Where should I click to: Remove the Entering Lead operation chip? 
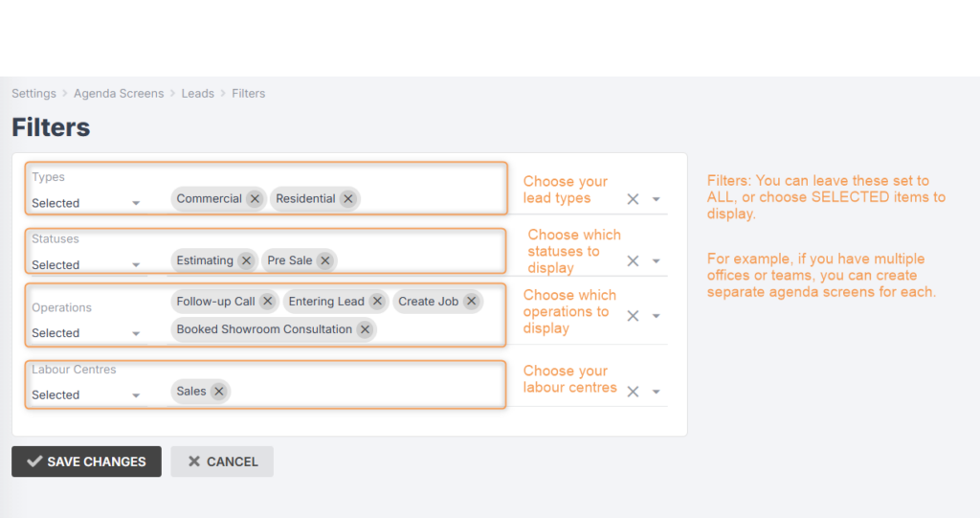pos(378,302)
